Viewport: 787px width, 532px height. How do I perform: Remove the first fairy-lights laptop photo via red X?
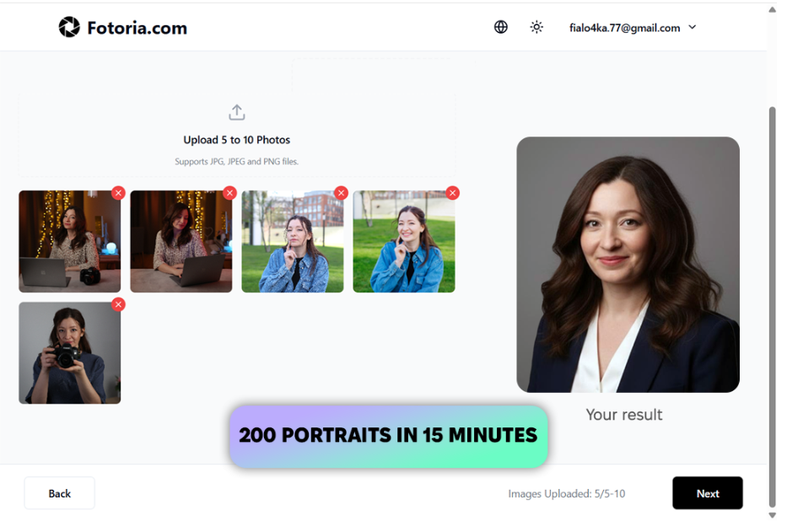[x=118, y=192]
